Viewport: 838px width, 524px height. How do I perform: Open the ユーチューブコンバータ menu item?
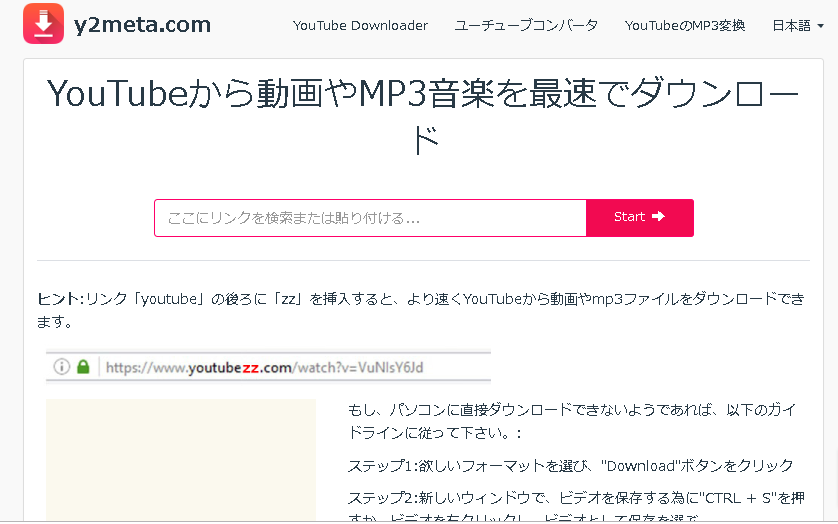pos(526,25)
